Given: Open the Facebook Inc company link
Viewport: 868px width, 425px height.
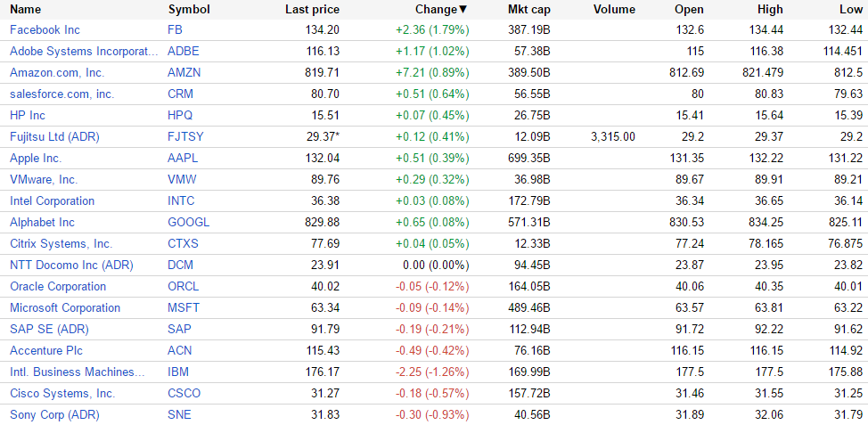Looking at the screenshot, I should click(45, 30).
